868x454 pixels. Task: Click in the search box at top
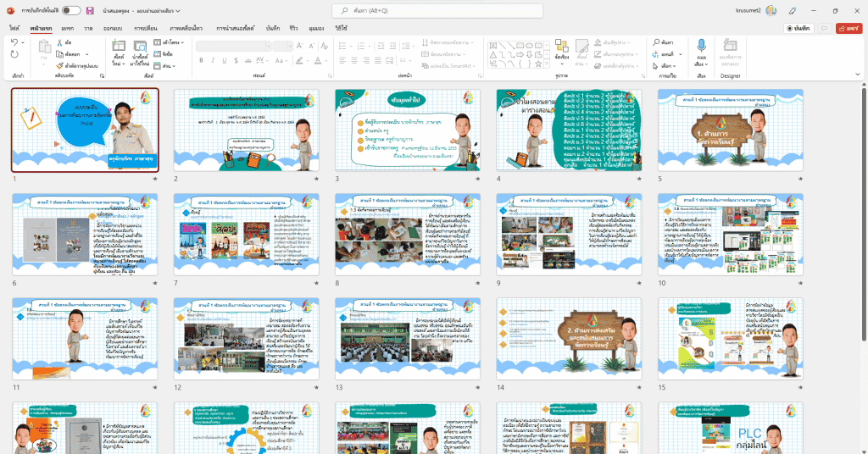pyautogui.click(x=437, y=10)
